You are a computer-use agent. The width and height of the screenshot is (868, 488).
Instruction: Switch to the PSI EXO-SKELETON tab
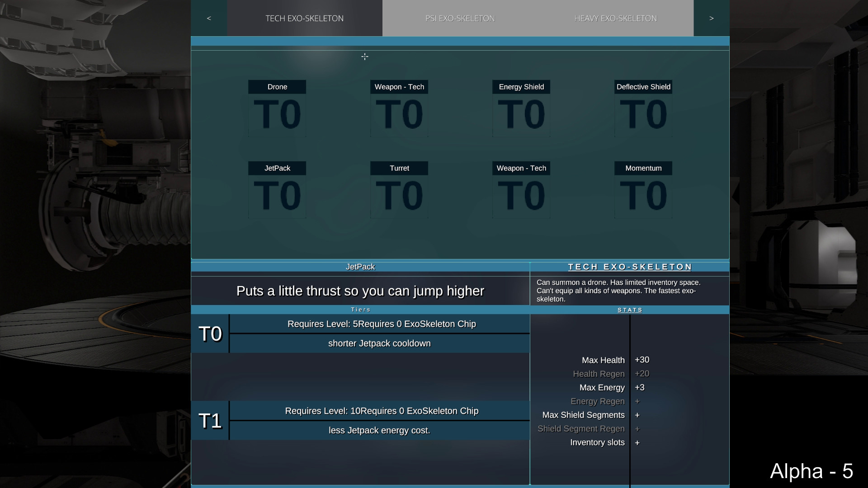[x=460, y=18]
